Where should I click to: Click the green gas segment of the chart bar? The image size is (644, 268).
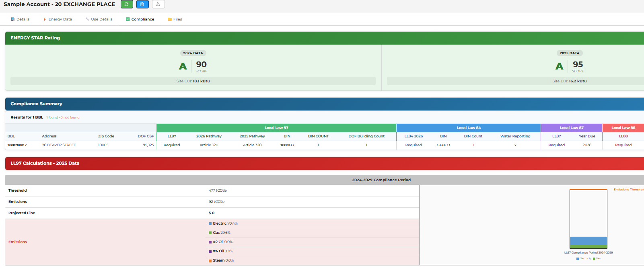coord(588,247)
